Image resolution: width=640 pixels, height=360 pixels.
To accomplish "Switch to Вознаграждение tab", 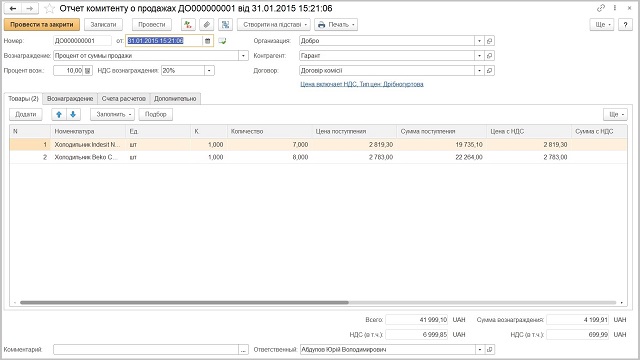I will [70, 98].
